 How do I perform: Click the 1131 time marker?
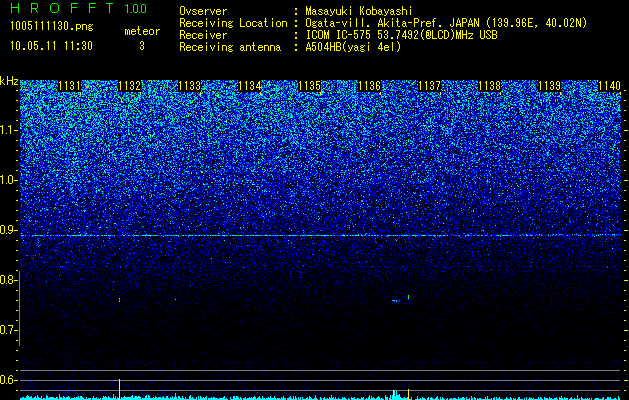pos(69,86)
